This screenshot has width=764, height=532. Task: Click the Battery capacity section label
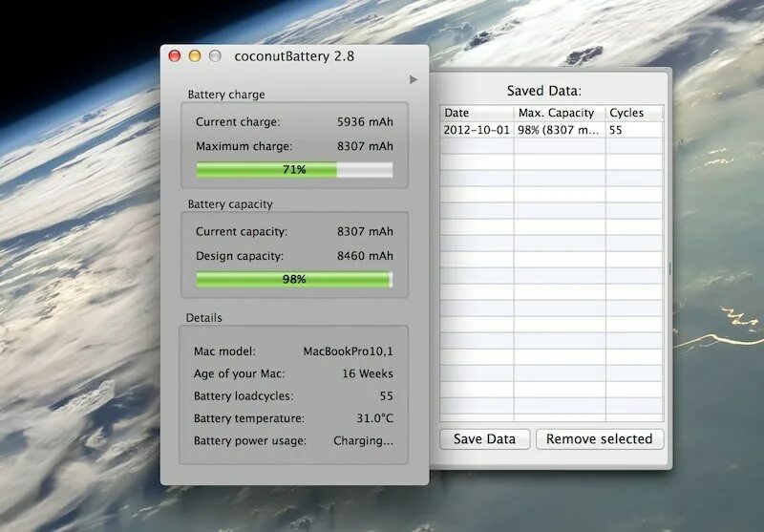pos(230,204)
